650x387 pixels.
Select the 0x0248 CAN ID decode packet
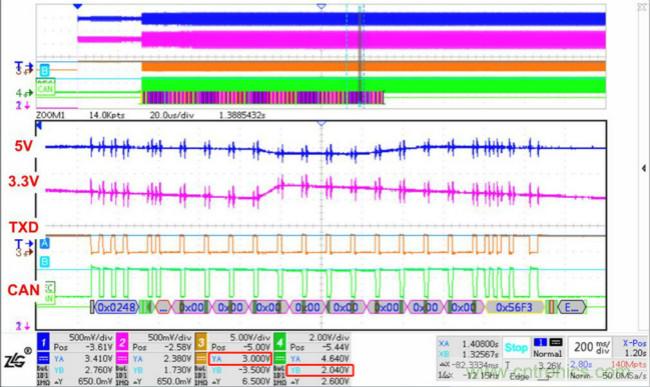[116, 307]
